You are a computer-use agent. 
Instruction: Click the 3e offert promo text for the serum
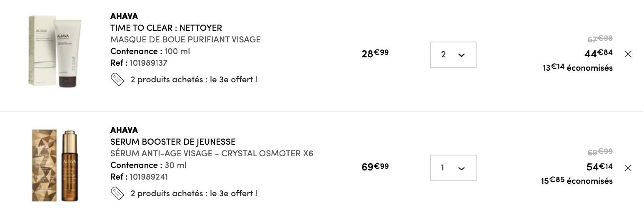[194, 193]
